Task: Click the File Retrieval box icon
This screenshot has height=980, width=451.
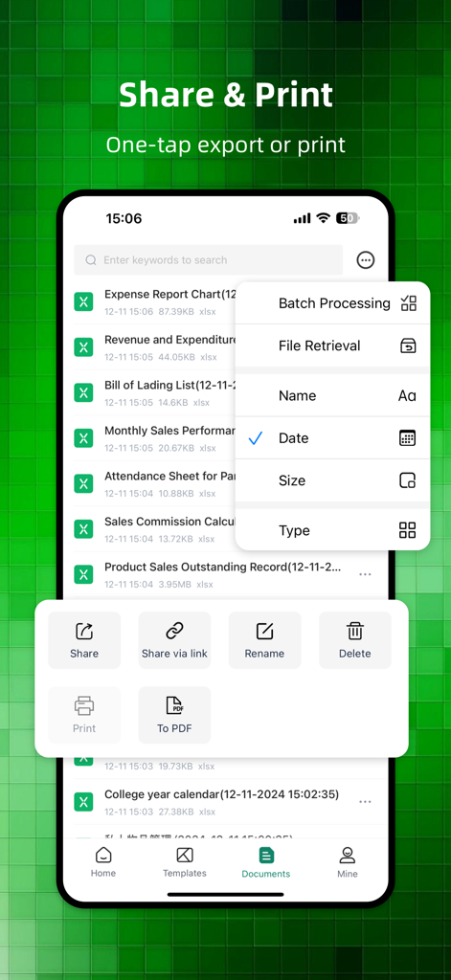Action: click(408, 345)
